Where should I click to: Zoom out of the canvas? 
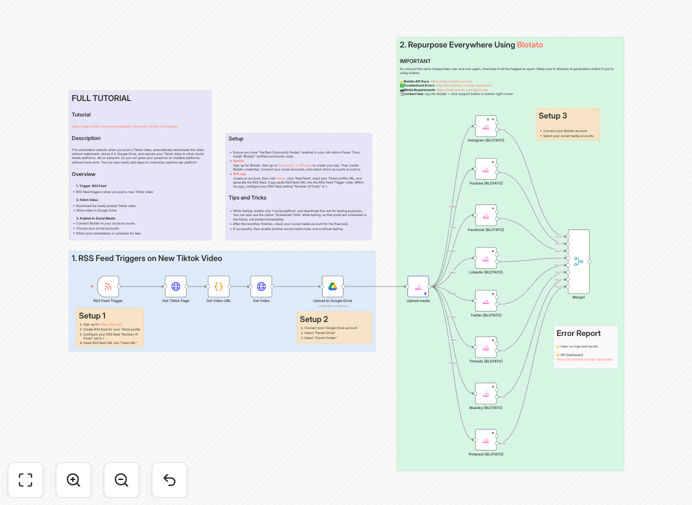(121, 480)
